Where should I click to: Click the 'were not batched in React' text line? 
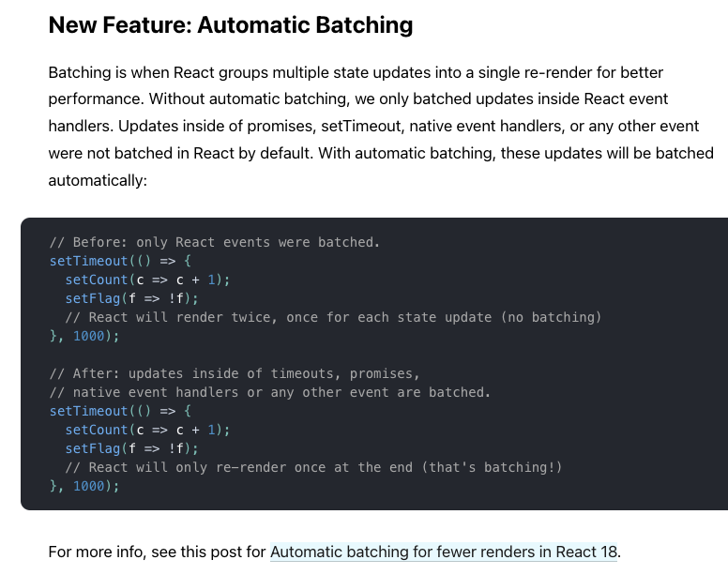click(381, 153)
